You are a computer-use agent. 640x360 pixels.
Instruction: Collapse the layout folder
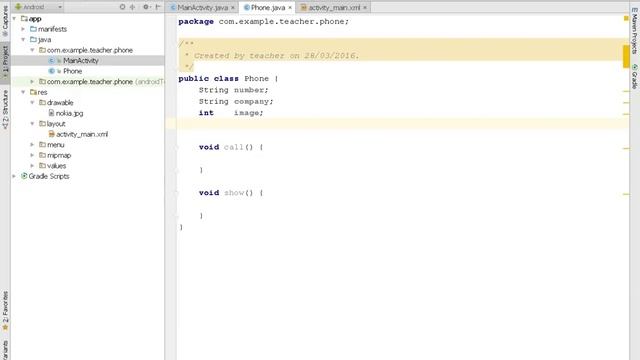click(32, 124)
